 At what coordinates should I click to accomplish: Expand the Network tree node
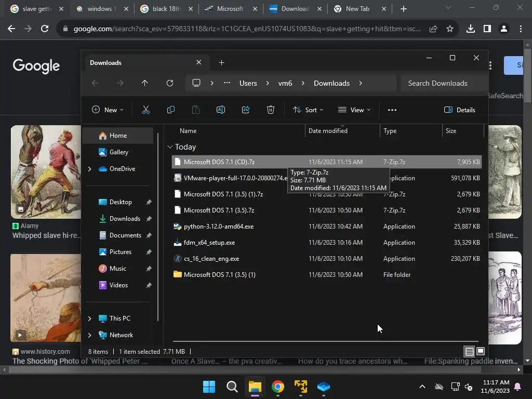coord(89,335)
